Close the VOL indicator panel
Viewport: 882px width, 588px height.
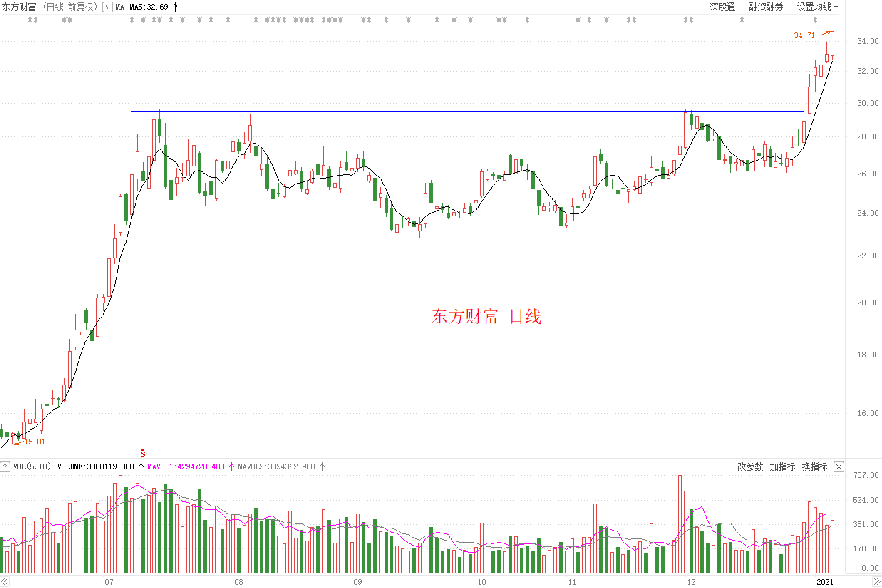coord(839,467)
